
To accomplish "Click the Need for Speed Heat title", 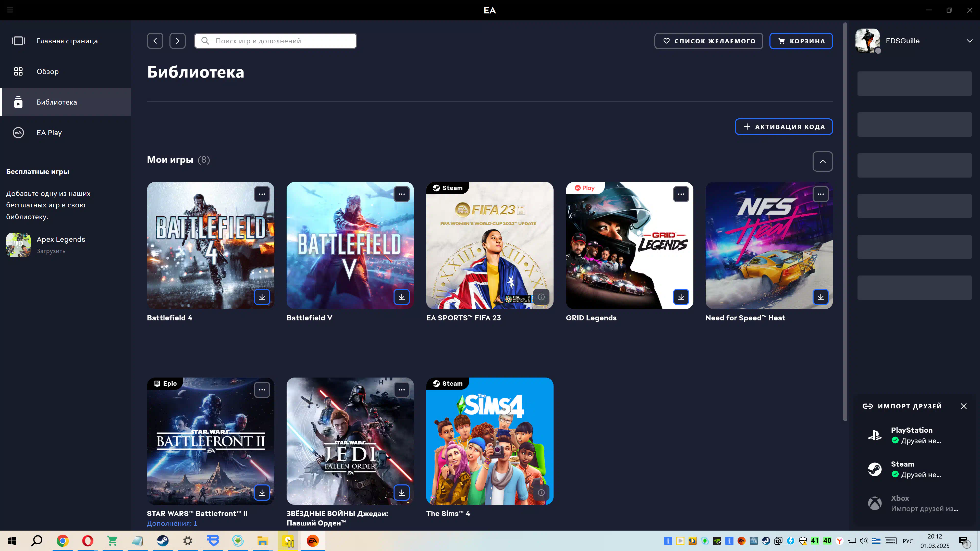I will click(x=745, y=318).
